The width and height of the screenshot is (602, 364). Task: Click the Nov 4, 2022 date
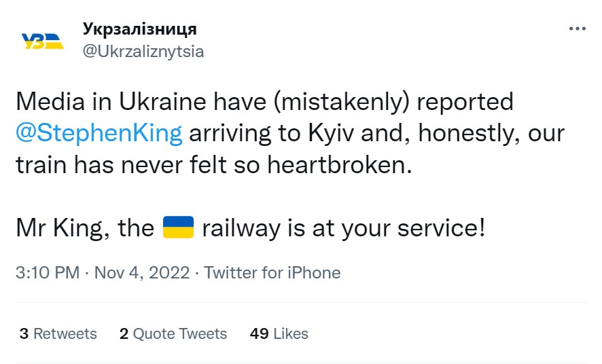point(141,273)
